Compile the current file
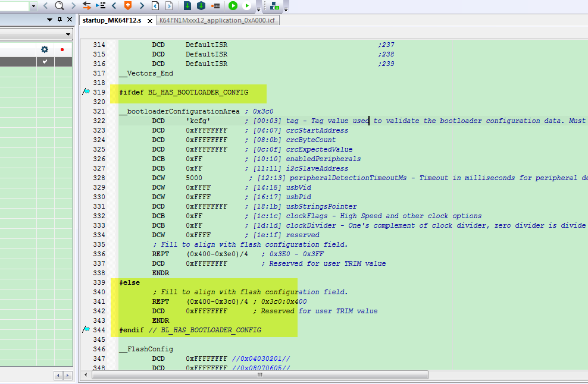588x384 pixels. coord(187,5)
